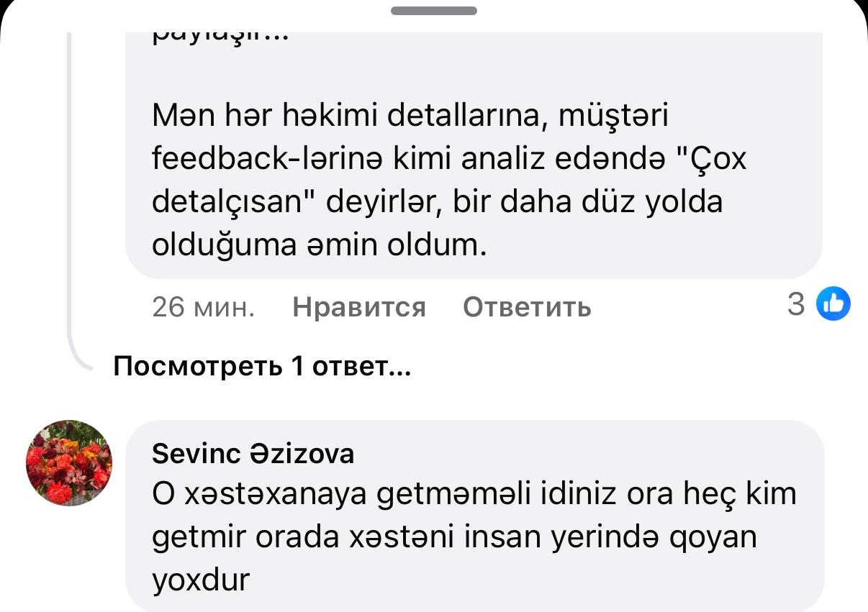The height and width of the screenshot is (612, 868).
Task: Click the 26 мин. timestamp
Action: click(x=204, y=307)
